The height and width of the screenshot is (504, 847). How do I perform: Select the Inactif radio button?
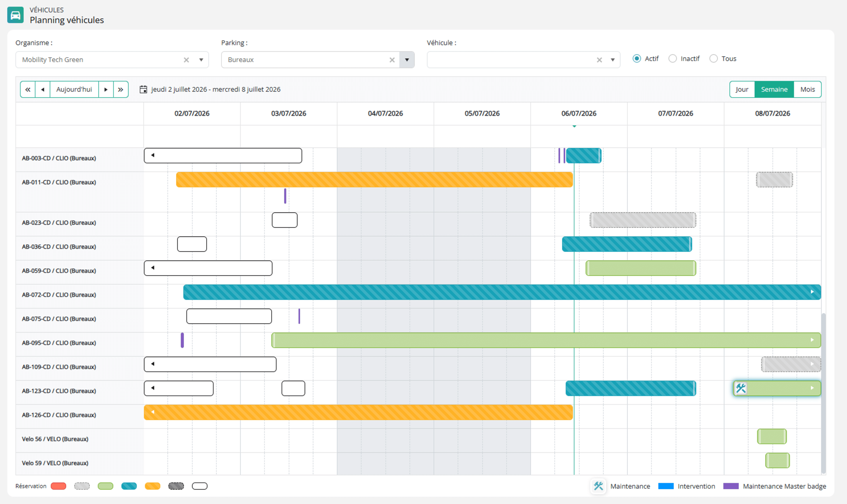(x=672, y=59)
